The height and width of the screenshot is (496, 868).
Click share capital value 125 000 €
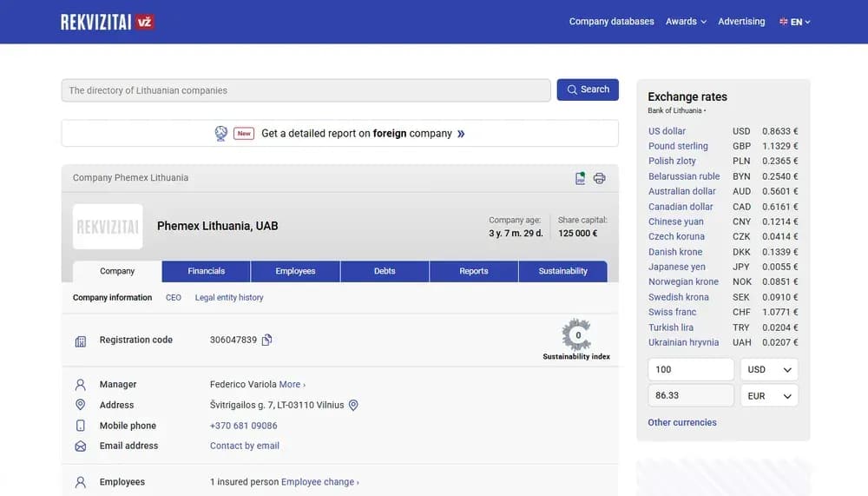[577, 234]
